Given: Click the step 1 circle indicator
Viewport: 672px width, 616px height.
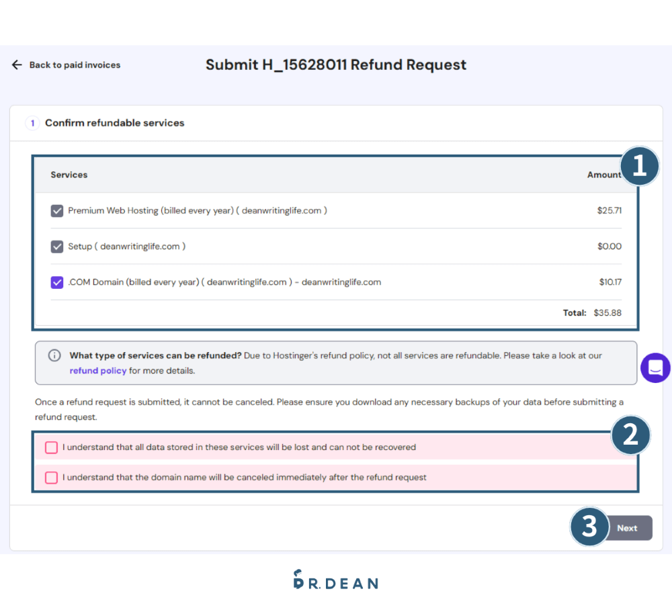Looking at the screenshot, I should click(x=32, y=123).
